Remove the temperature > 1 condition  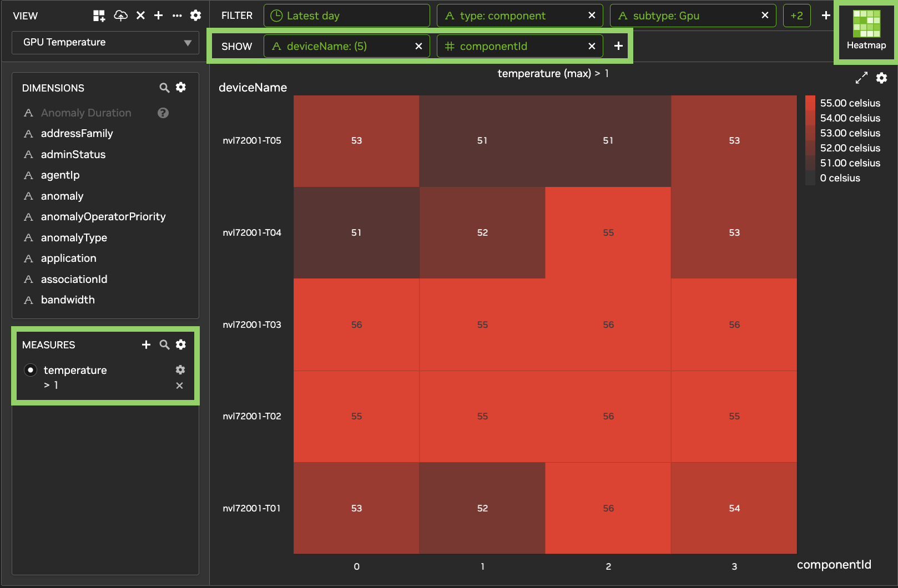coord(179,386)
